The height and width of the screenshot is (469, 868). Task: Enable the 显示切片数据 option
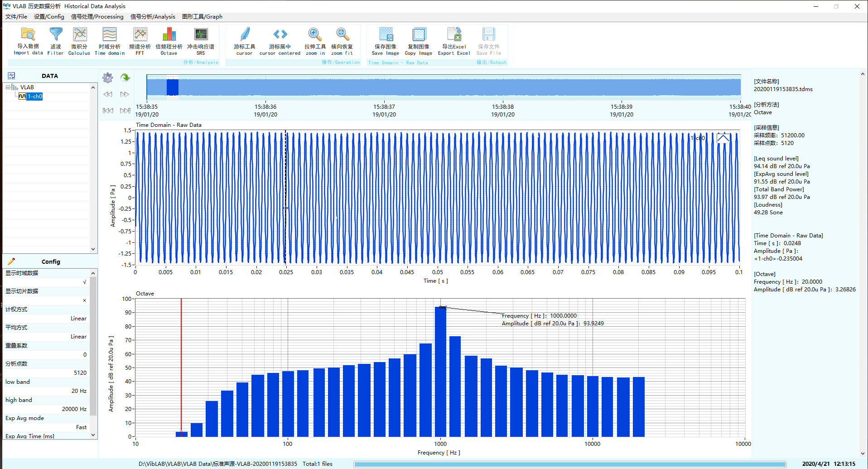(84, 300)
